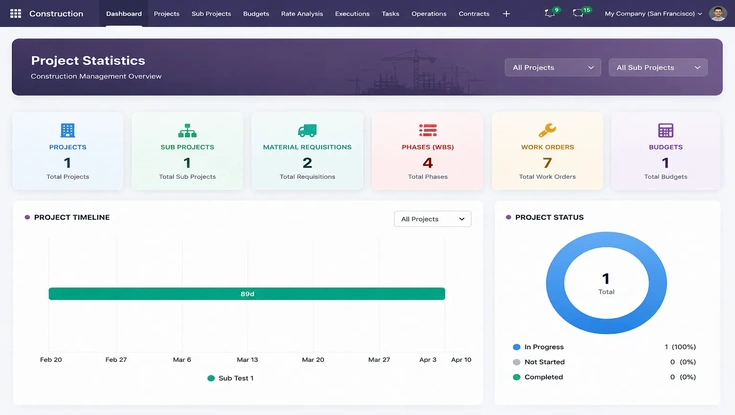Expand the My Company (San Francisco) switcher

tap(653, 14)
